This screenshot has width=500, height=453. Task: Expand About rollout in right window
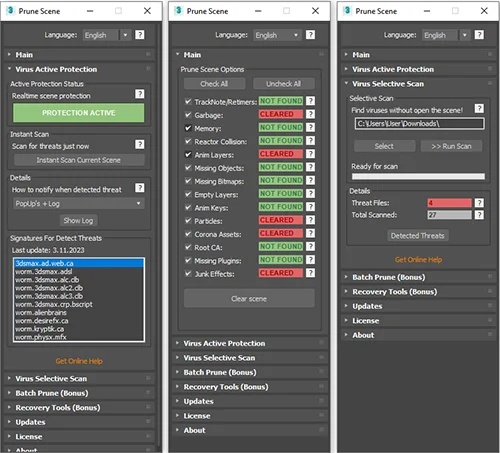(418, 335)
